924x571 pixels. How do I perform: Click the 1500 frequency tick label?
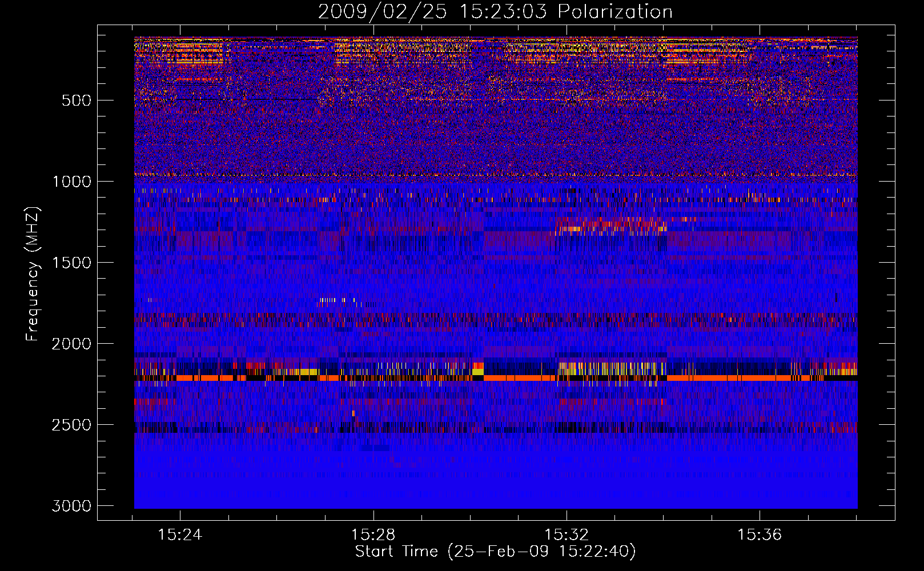pos(71,263)
